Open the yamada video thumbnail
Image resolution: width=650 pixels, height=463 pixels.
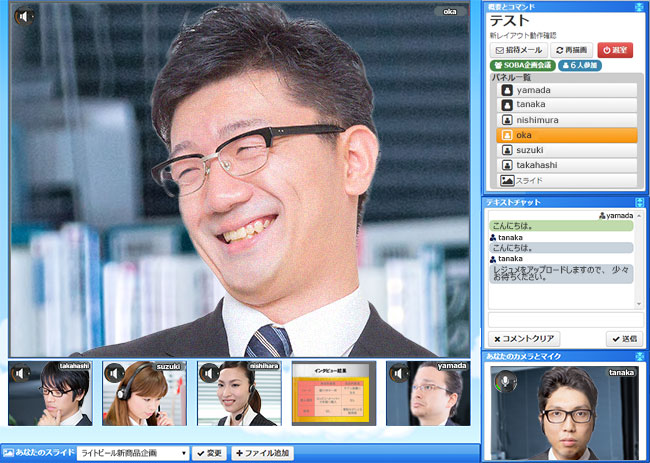pyautogui.click(x=428, y=393)
